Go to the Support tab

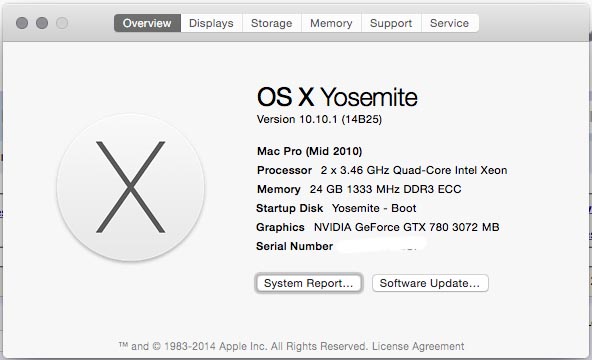(x=391, y=23)
